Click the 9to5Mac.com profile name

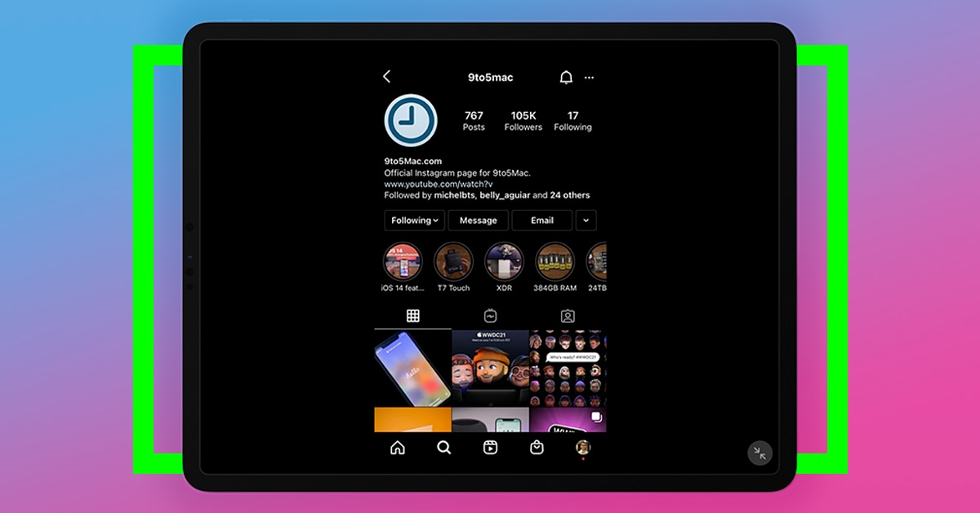tap(413, 162)
